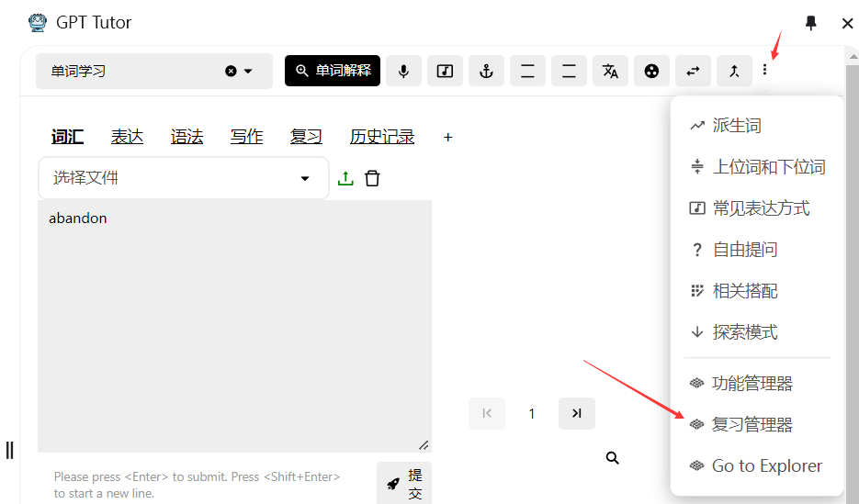The width and height of the screenshot is (859, 504).
Task: Open the three-dot more options menu
Action: point(764,71)
